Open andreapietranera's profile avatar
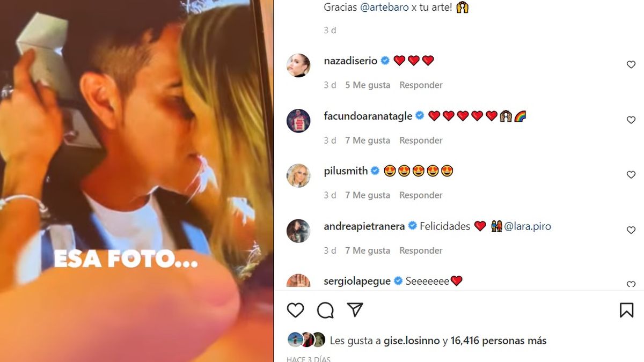The height and width of the screenshot is (362, 644). [x=298, y=231]
